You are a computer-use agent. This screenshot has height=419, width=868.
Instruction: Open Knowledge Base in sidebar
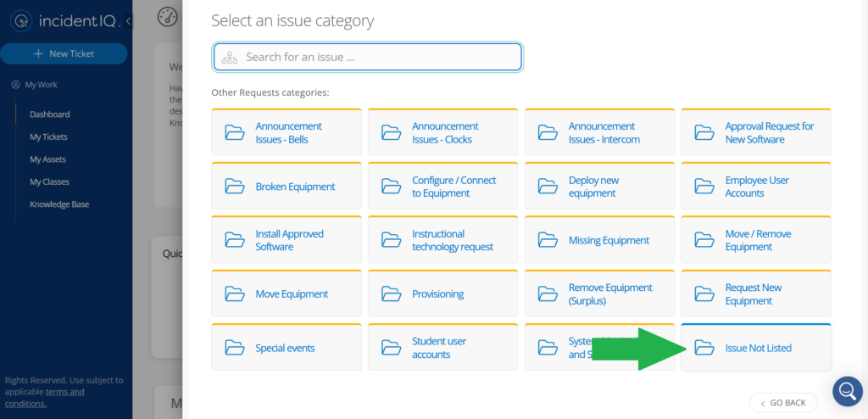pos(59,204)
